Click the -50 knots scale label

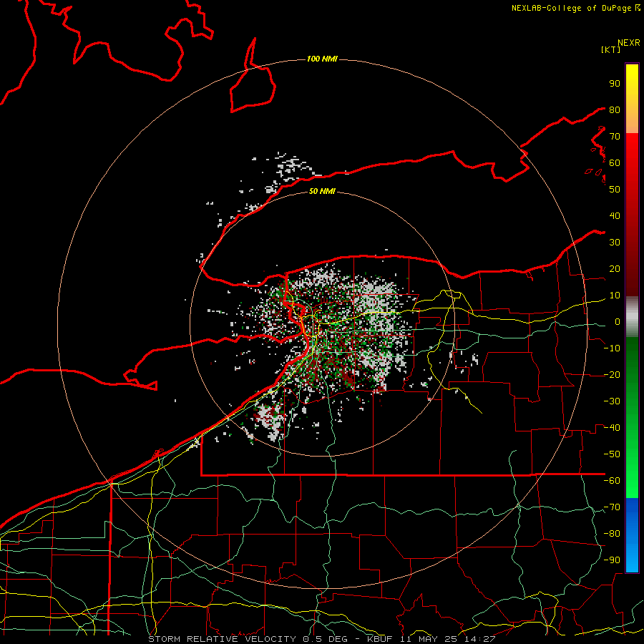[x=612, y=454]
